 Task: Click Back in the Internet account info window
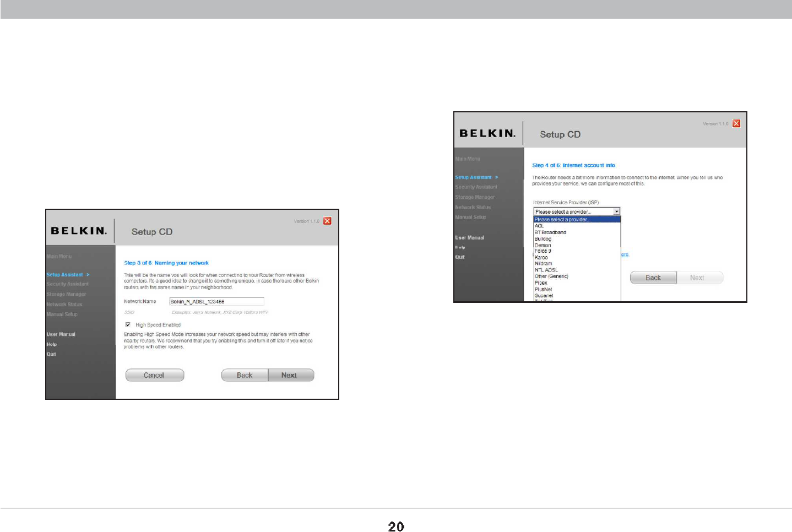pos(653,278)
